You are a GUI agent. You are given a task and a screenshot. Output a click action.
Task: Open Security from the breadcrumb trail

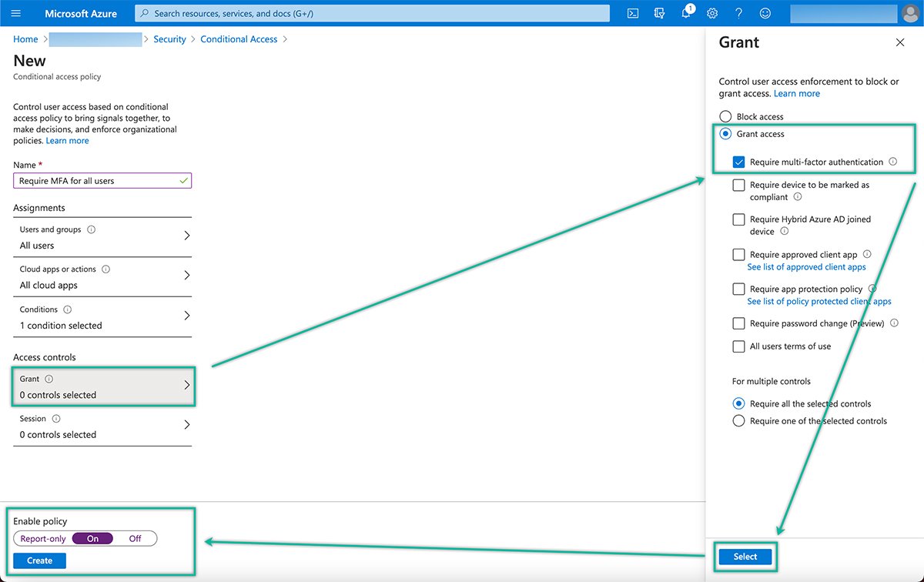[169, 38]
